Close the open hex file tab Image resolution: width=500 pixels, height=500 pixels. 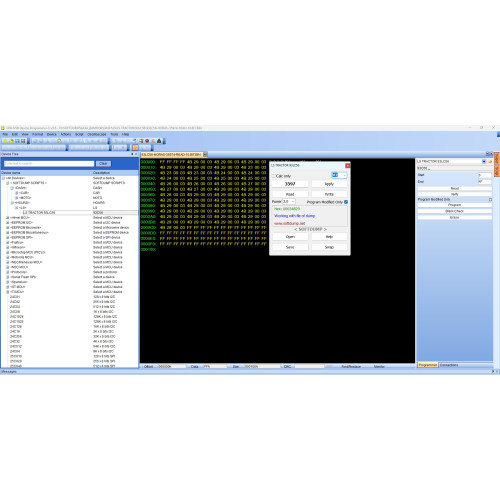(205, 154)
